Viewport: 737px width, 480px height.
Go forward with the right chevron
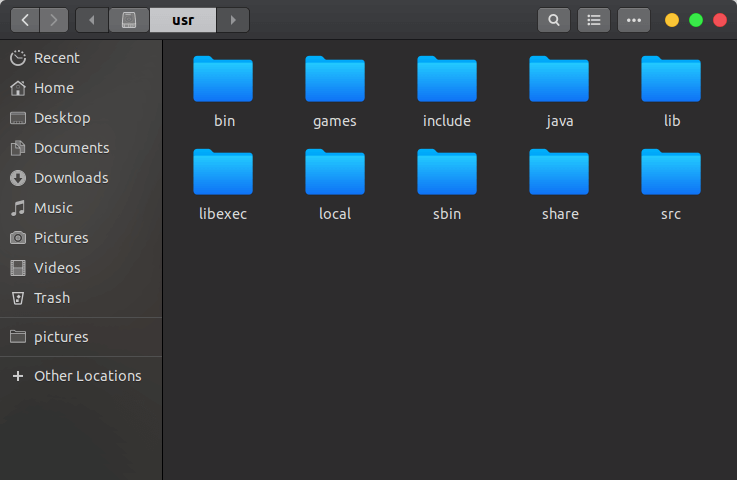point(54,20)
